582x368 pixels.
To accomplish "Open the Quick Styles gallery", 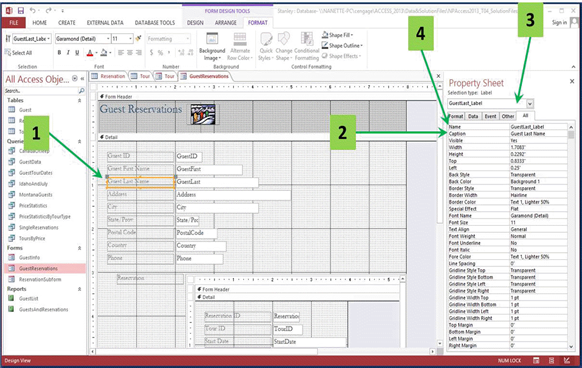I will coord(265,47).
